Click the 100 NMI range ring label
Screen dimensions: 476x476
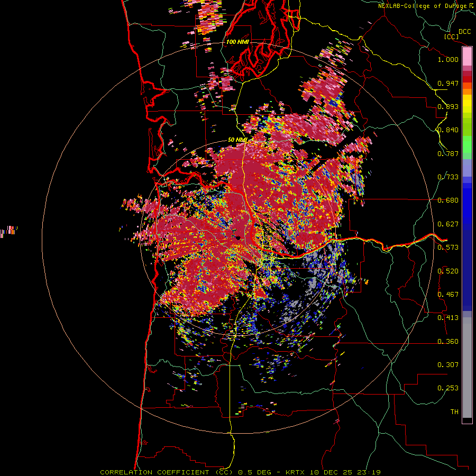pyautogui.click(x=237, y=42)
